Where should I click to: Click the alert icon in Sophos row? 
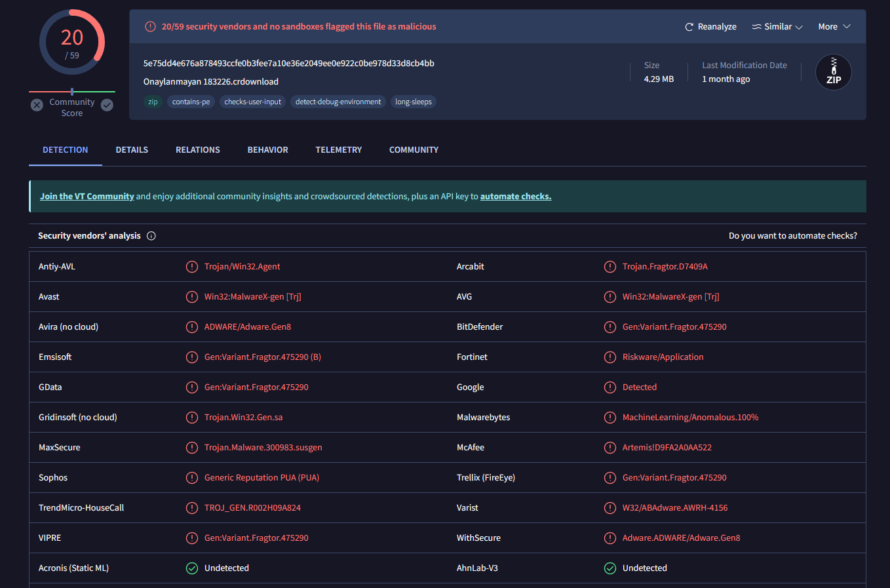coord(192,478)
